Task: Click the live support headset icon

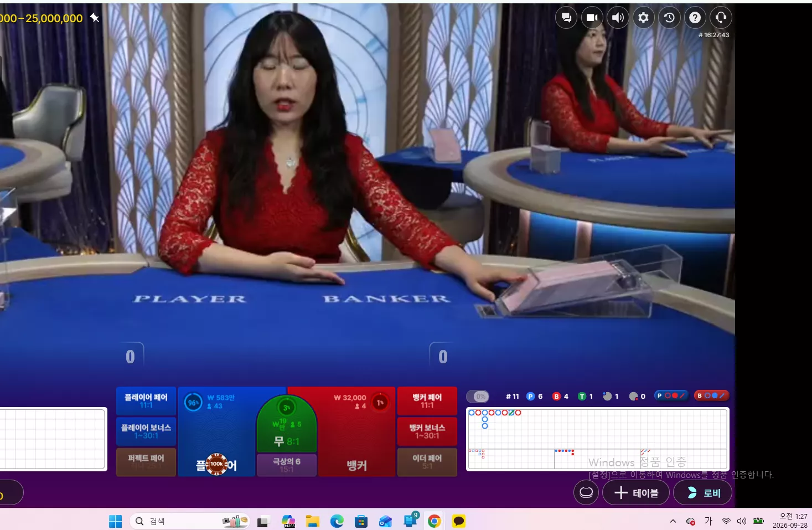Action: pyautogui.click(x=721, y=18)
